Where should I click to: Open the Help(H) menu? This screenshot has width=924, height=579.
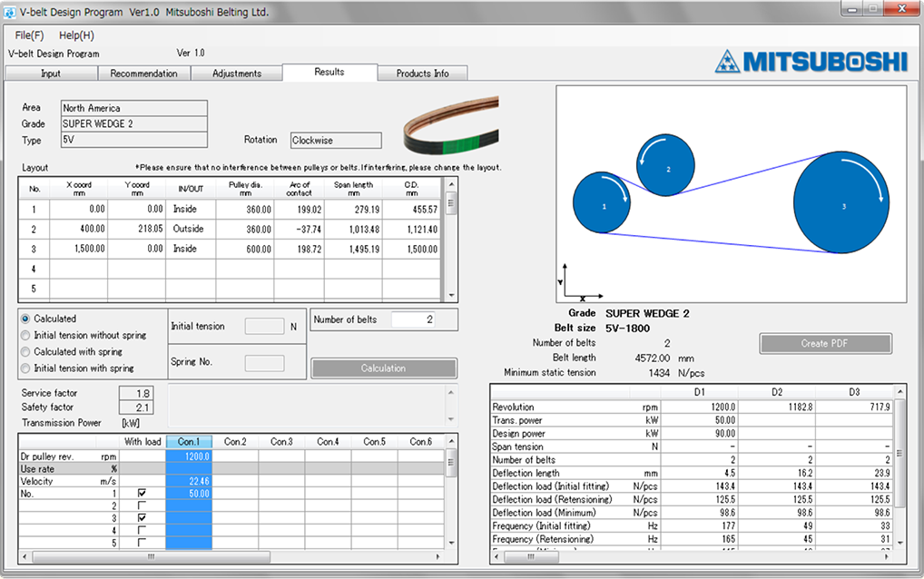pos(76,35)
